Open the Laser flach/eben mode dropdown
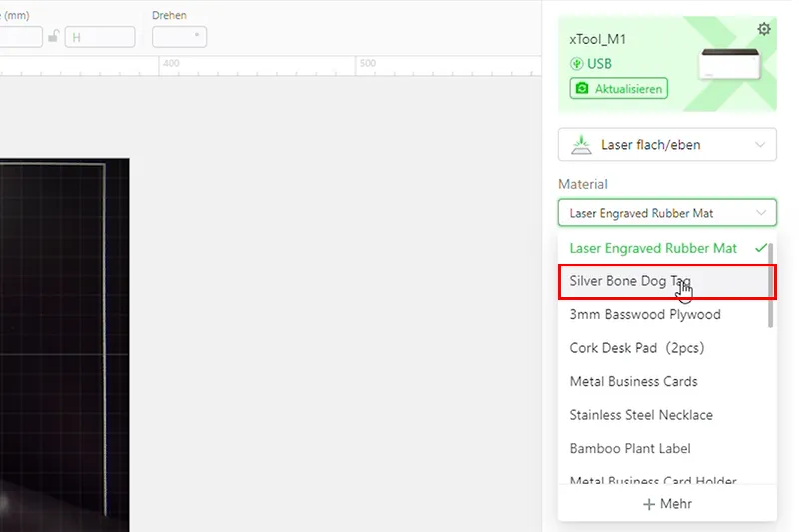 coord(667,145)
